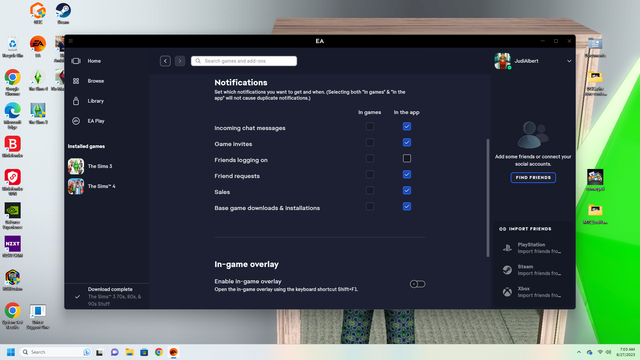Screen dimensions: 640x360
Task: Click the JudiAlbert profile avatar
Action: [502, 61]
